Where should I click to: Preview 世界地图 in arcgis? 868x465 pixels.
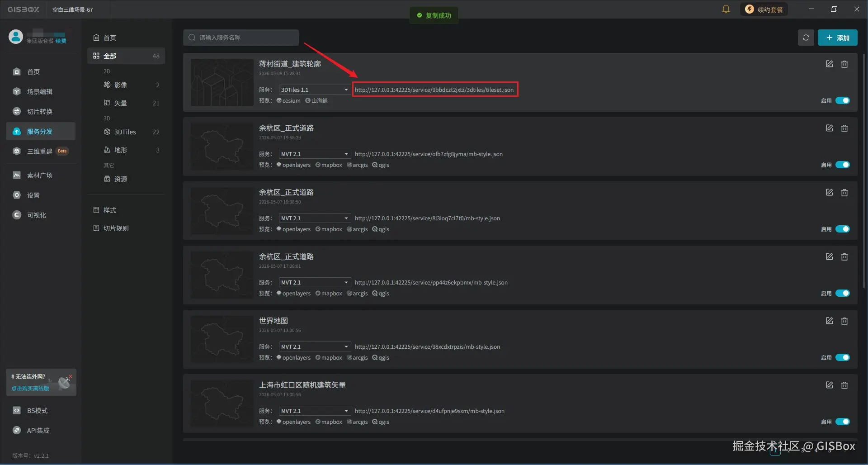[x=357, y=357]
